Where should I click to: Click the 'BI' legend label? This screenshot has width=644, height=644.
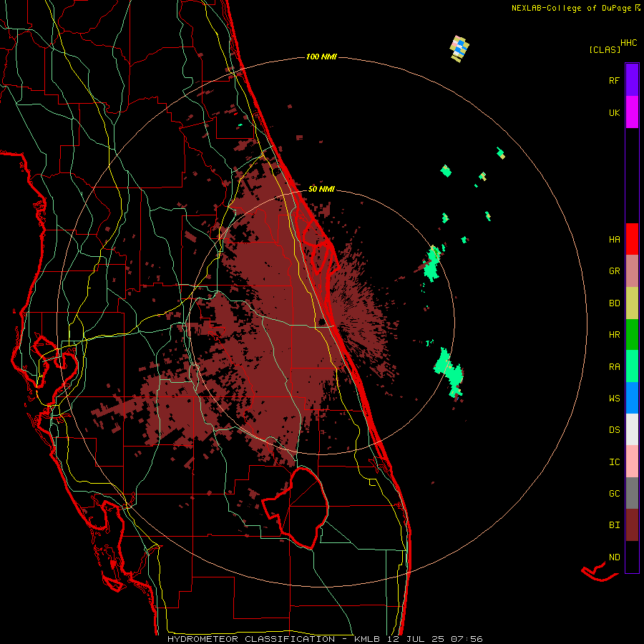coord(614,525)
